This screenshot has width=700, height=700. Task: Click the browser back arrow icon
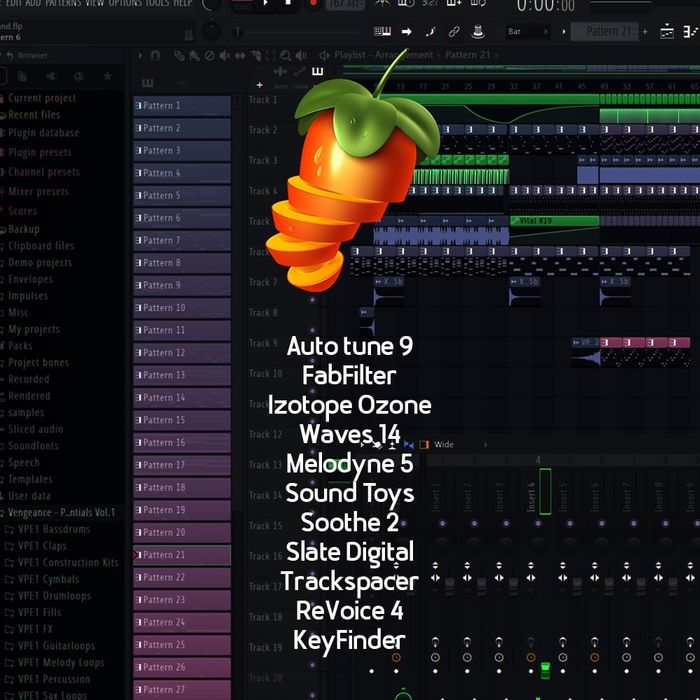click(9, 55)
